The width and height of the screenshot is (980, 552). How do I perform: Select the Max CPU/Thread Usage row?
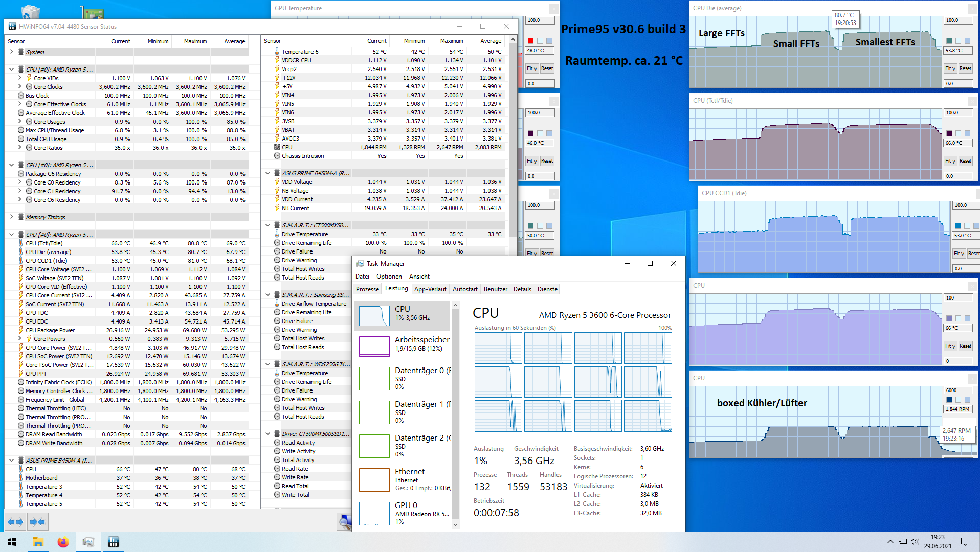(x=126, y=130)
